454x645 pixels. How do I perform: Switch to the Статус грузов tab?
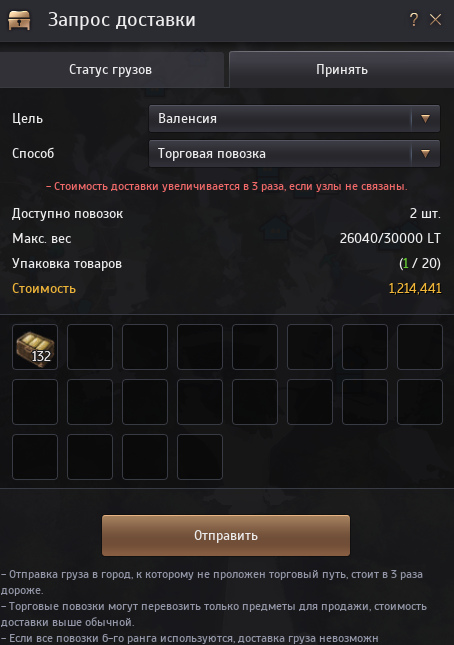(111, 70)
